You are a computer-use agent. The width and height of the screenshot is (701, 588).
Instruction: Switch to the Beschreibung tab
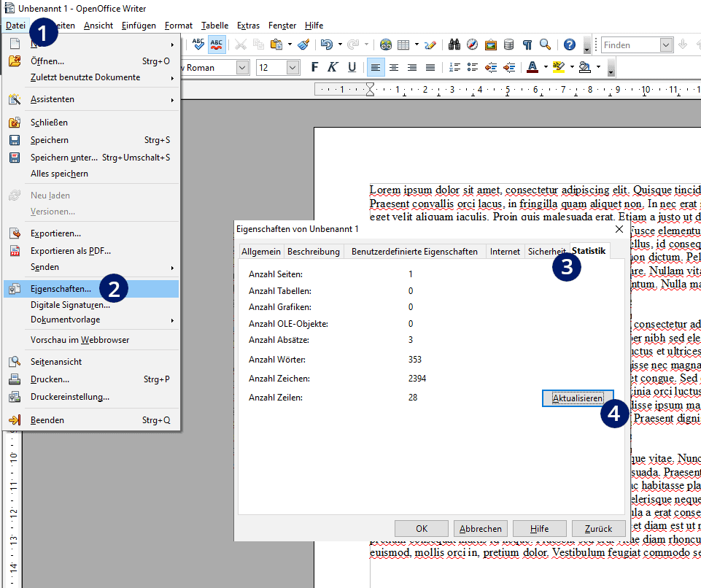coord(314,252)
